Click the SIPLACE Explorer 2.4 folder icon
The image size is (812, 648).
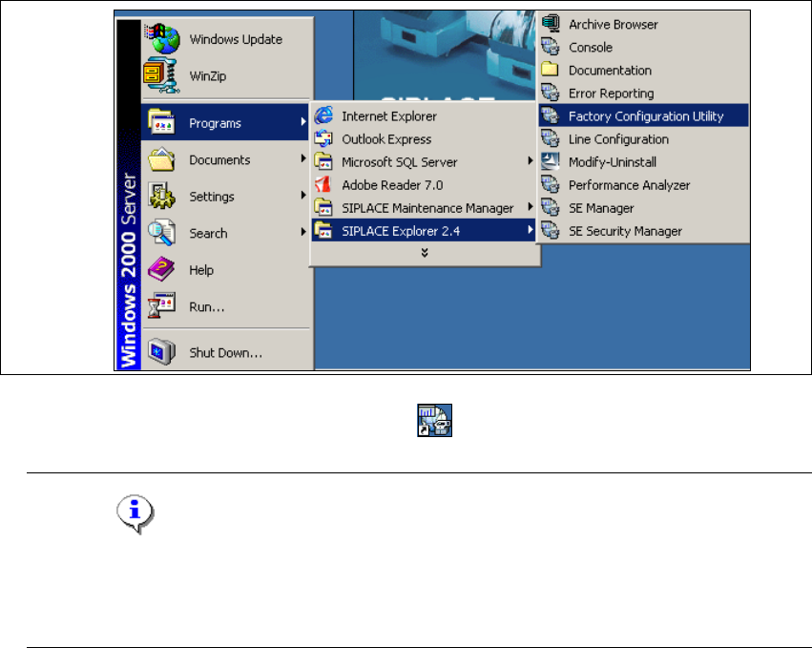[323, 230]
